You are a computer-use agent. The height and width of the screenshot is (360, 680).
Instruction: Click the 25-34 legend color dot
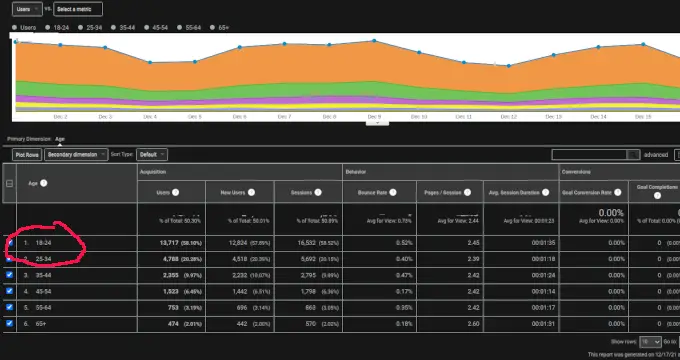click(80, 27)
